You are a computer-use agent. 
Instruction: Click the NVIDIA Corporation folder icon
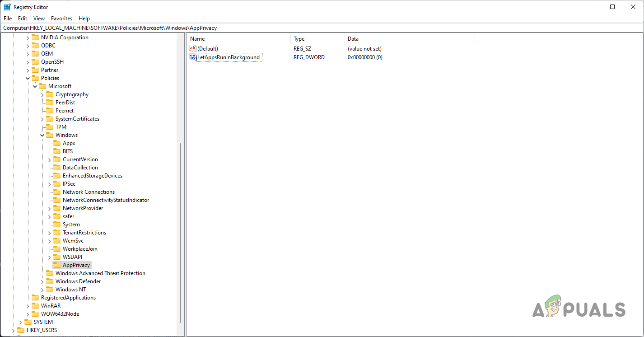tap(35, 37)
